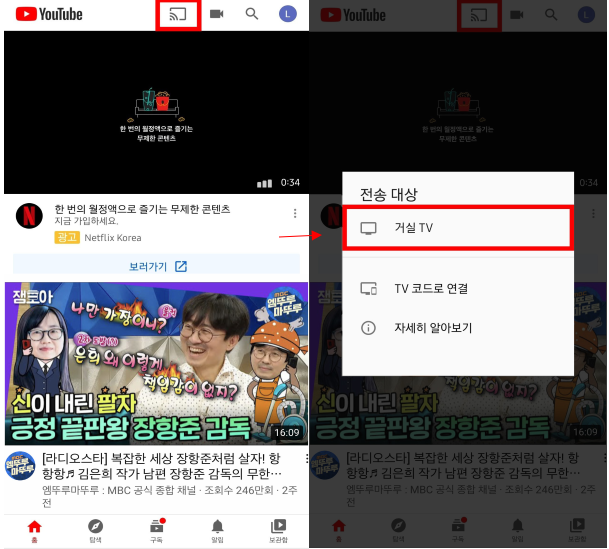This screenshot has height=549, width=609.
Task: Open the account avatar 'L' in left screen
Action: (x=287, y=14)
